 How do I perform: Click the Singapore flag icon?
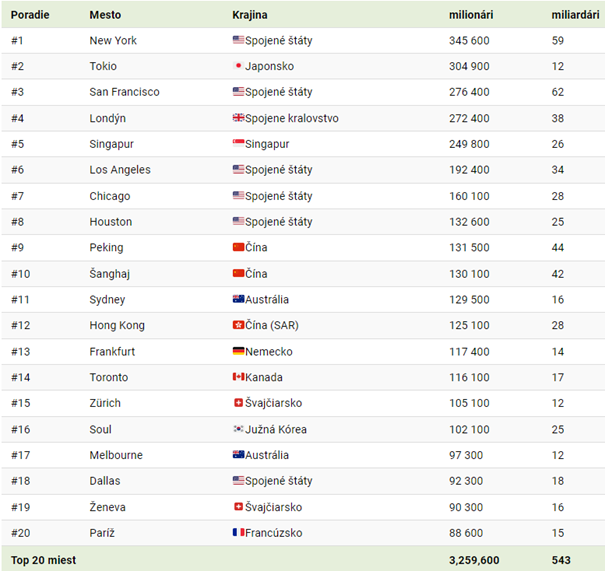tap(238, 143)
